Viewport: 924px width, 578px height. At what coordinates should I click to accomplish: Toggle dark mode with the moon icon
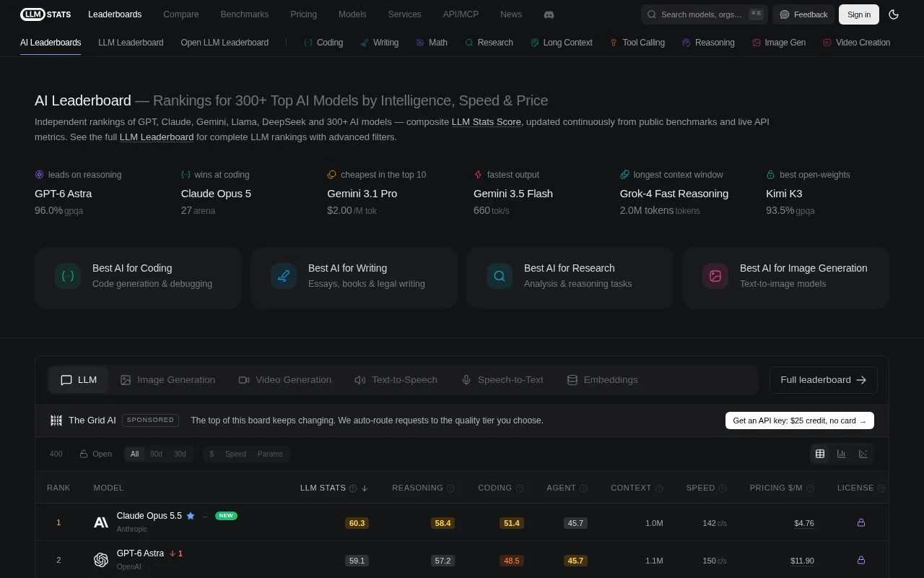[x=894, y=14]
